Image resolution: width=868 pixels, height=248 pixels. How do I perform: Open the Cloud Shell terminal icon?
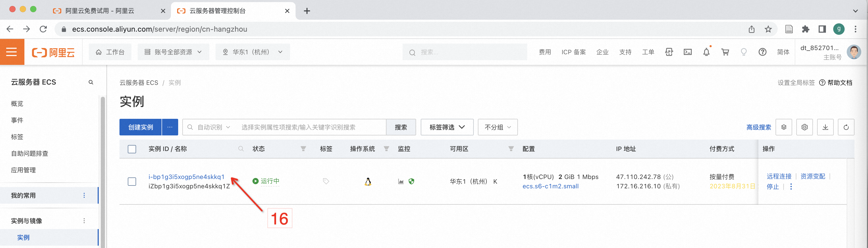coord(687,52)
